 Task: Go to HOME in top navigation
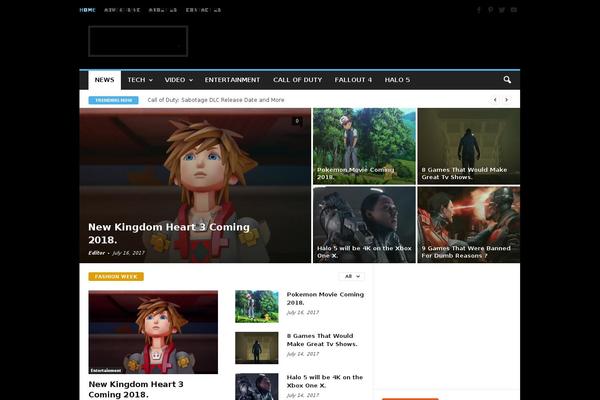click(x=88, y=10)
